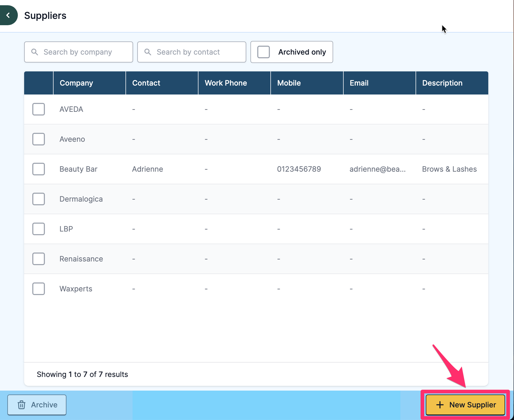The height and width of the screenshot is (420, 514).
Task: Click the trash icon on Archive button
Action: coord(22,405)
